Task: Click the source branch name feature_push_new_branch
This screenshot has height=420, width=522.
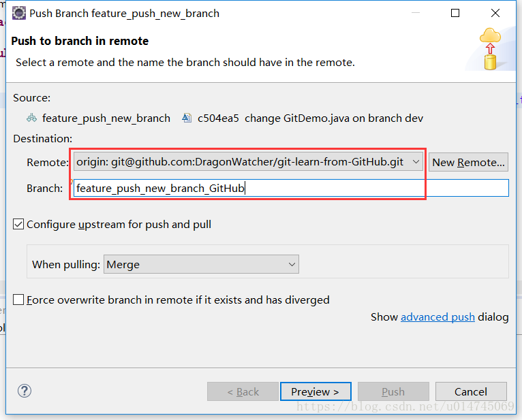Action: [106, 118]
